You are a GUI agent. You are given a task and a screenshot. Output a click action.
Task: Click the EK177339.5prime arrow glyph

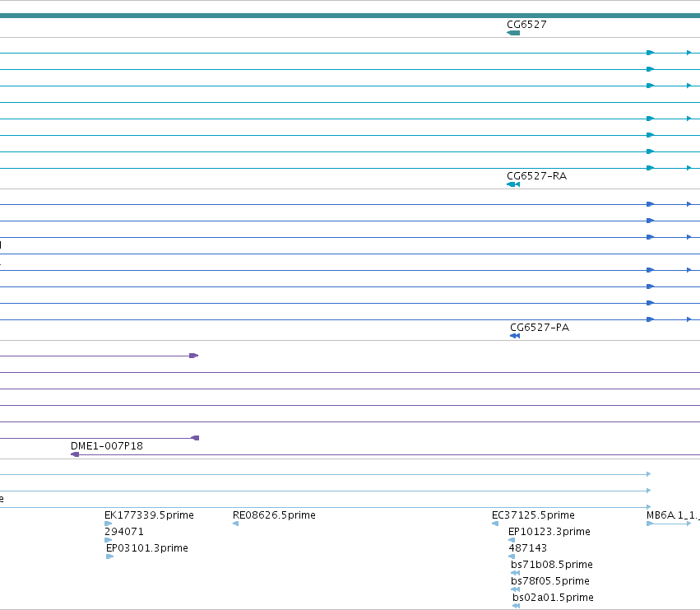coord(108,524)
